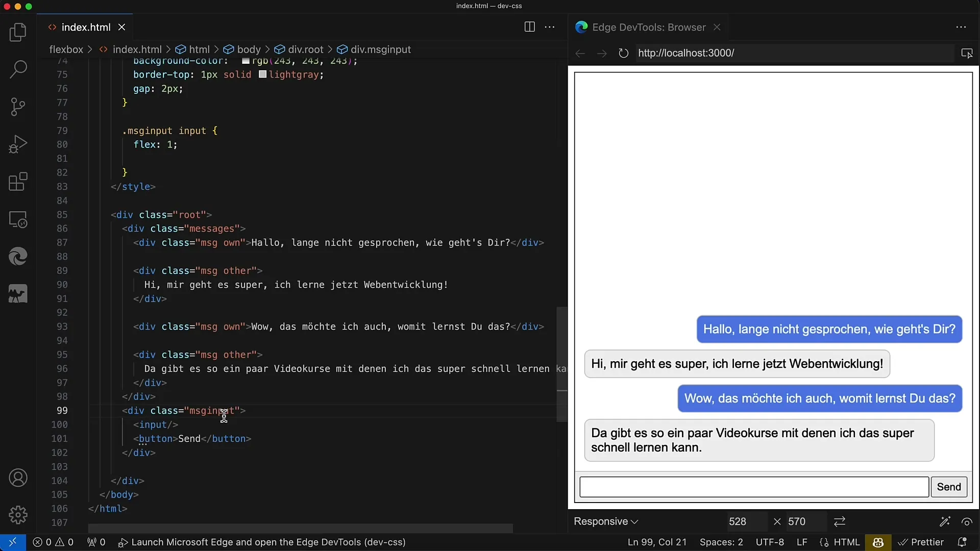Open the Remote Explorer view

[18, 219]
